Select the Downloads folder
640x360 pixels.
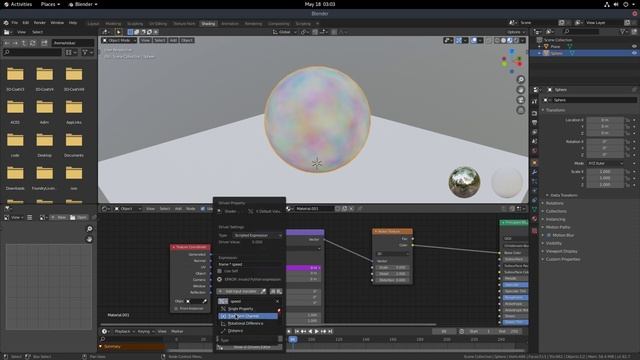(x=15, y=177)
